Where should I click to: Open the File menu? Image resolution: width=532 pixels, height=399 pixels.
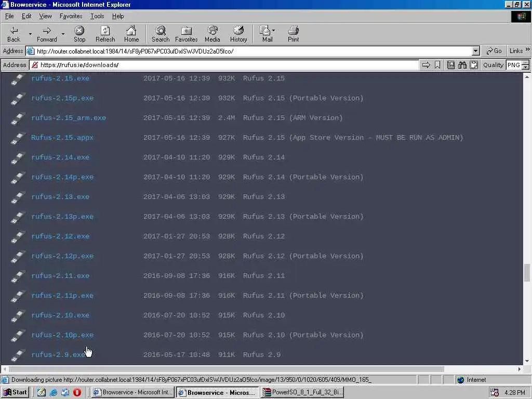coord(9,16)
